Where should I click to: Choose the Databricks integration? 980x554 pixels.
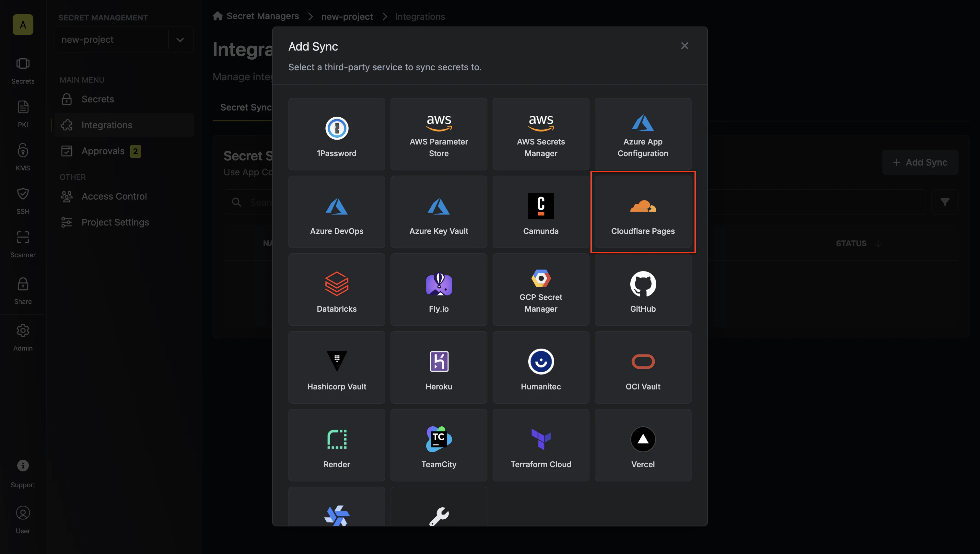point(336,290)
